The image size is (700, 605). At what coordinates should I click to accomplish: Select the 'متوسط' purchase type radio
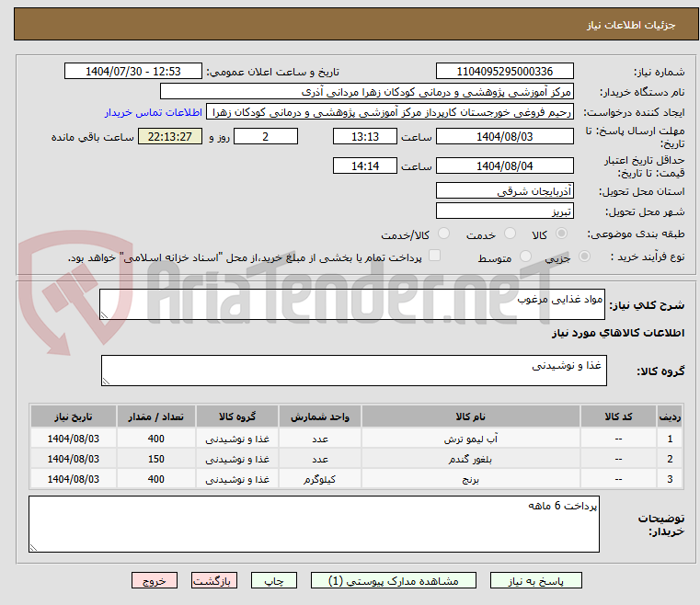point(526,257)
